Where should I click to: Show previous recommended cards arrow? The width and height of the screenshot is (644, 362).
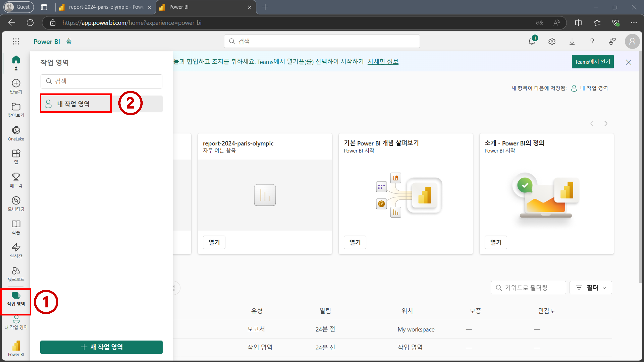click(592, 123)
